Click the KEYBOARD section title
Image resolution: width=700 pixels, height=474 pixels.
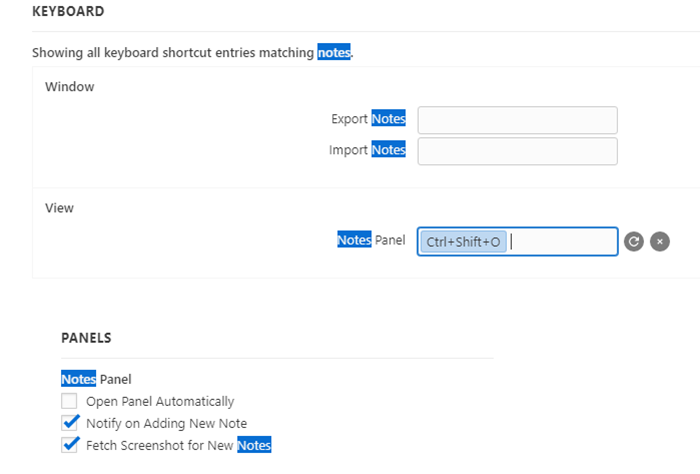[x=68, y=11]
